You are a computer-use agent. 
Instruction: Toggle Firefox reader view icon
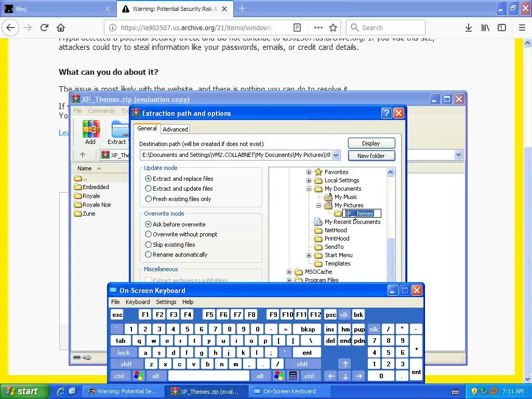pos(297,28)
